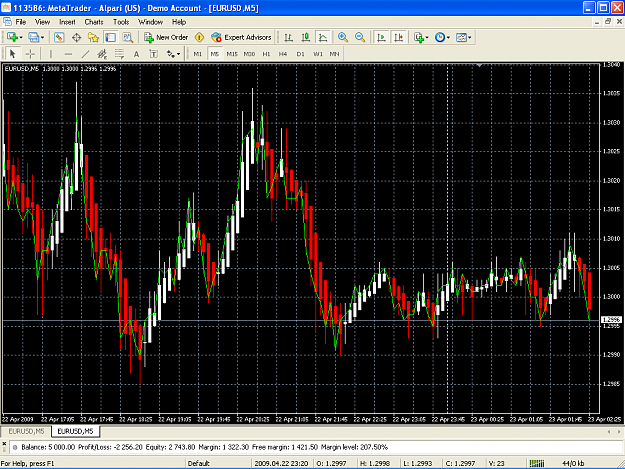Viewport: 625px width, 469px height.
Task: Click the chart shift triangle marker
Action: pos(479,65)
